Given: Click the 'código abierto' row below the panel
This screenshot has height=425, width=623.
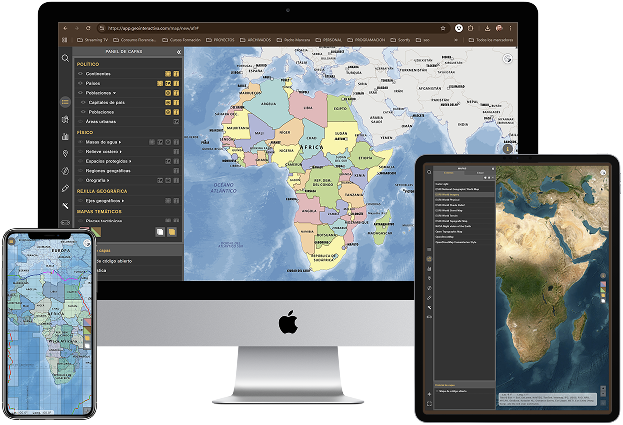Looking at the screenshot, I should click(139, 261).
